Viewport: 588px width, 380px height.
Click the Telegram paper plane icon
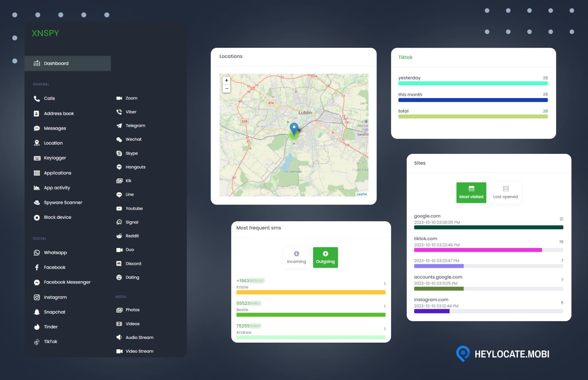tap(119, 126)
